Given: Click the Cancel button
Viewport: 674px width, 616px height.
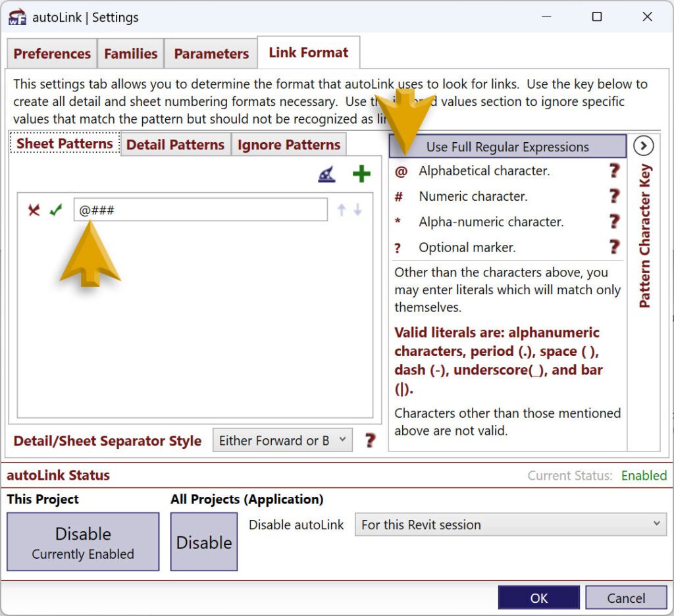Looking at the screenshot, I should (x=626, y=598).
